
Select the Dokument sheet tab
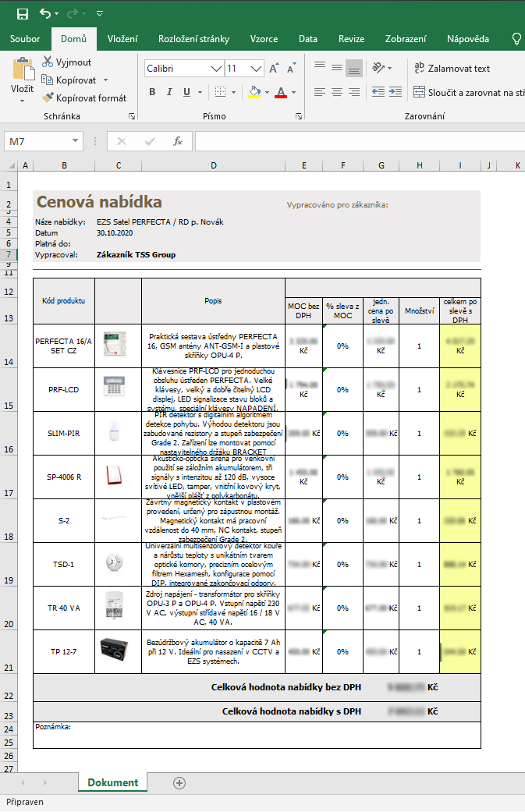coord(112,782)
